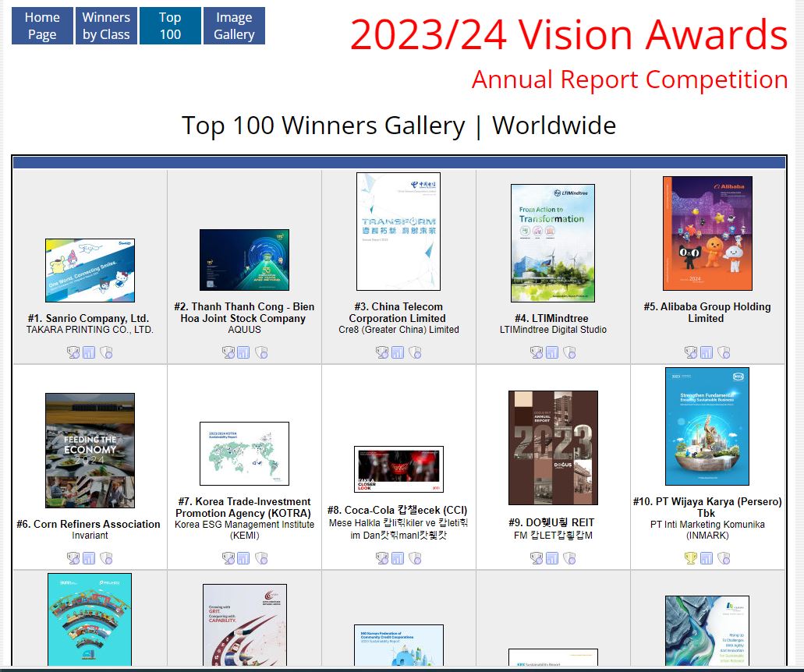Open Alibaba 2024 report cover thumbnail
Image resolution: width=804 pixels, height=672 pixels.
click(707, 233)
